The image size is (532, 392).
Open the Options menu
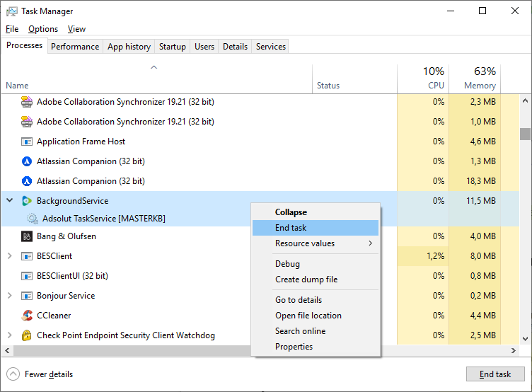(43, 29)
